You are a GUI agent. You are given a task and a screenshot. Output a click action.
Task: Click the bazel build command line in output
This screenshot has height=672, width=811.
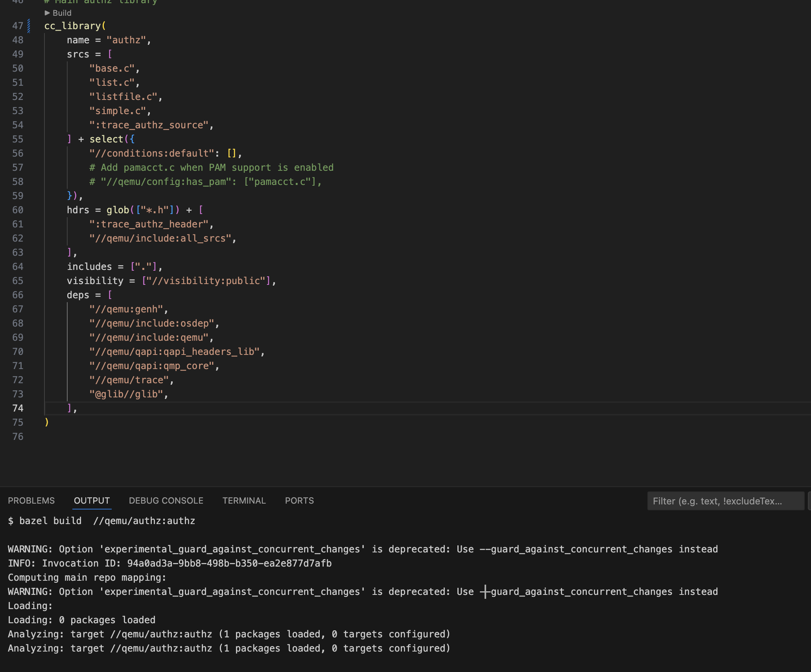(x=102, y=521)
